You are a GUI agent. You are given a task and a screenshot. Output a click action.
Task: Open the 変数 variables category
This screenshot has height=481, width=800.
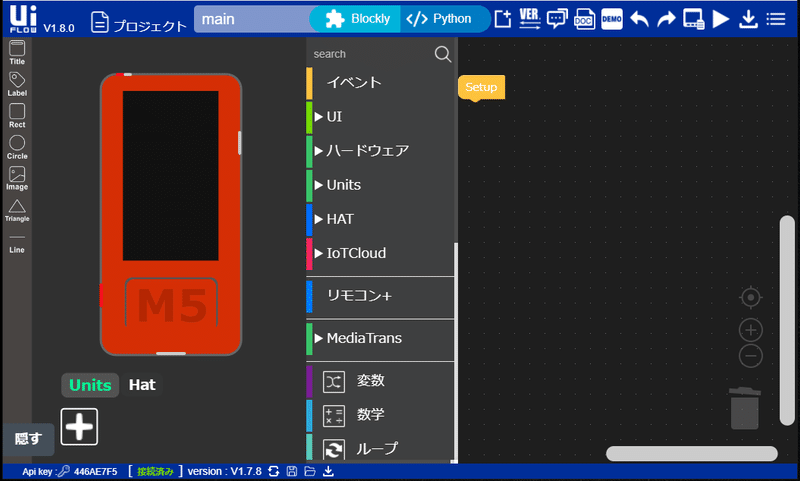point(380,381)
